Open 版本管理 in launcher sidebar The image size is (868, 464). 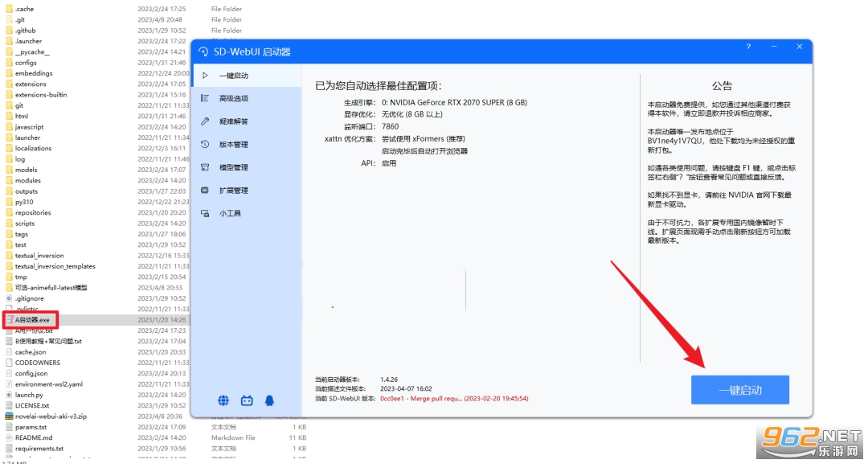pos(247,145)
